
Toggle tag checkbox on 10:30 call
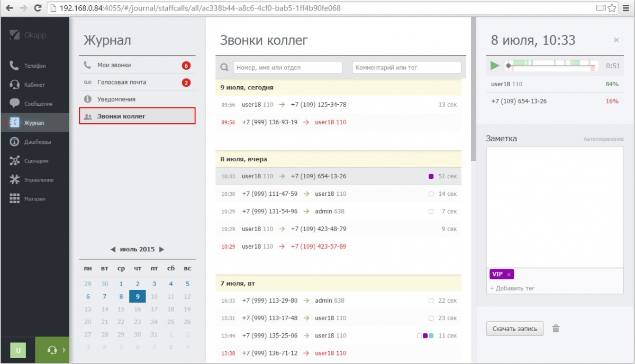click(x=431, y=194)
